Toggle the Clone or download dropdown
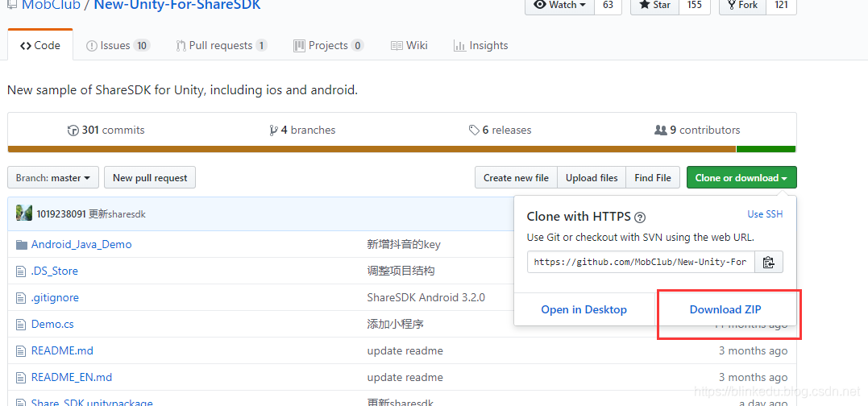Screen dimensions: 868x406 [x=741, y=177]
